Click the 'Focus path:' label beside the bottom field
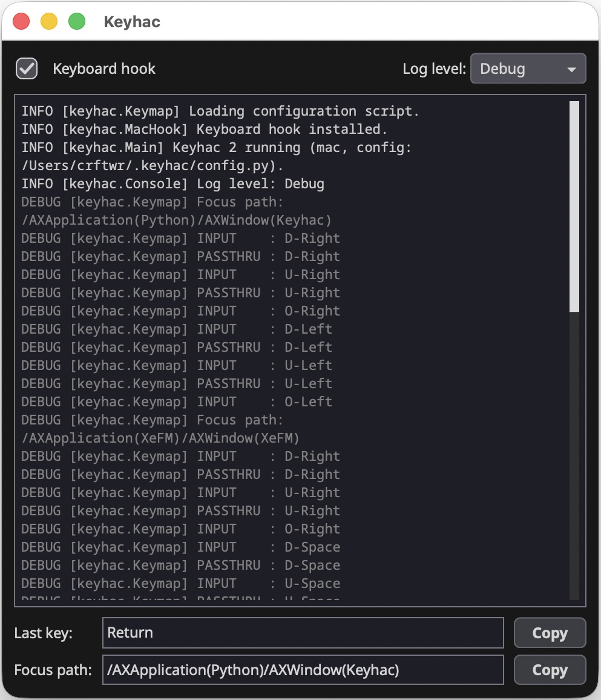The image size is (601, 700). [x=53, y=670]
